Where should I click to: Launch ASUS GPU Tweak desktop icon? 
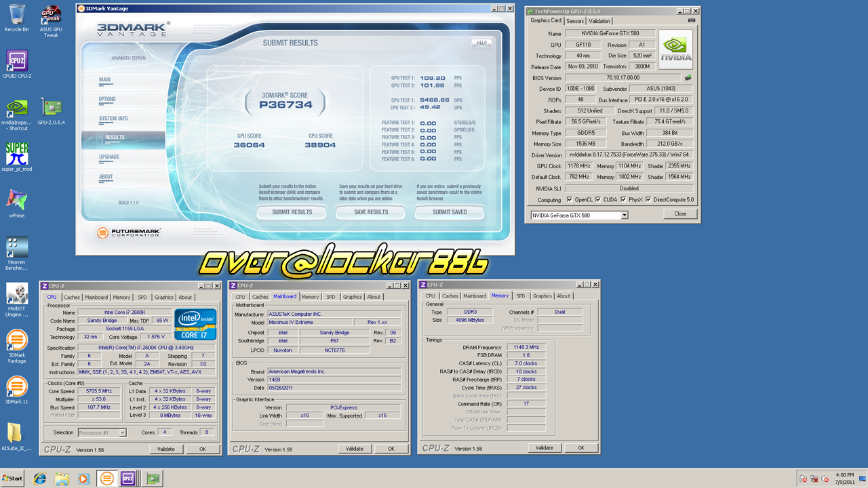tap(51, 21)
